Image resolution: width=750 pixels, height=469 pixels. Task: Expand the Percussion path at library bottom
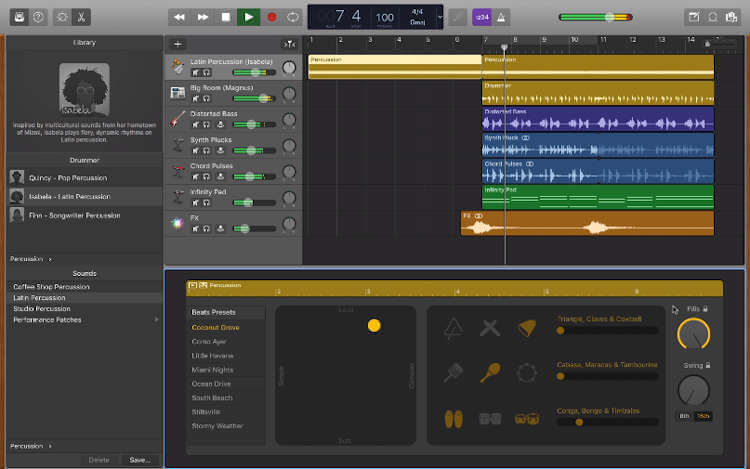click(31, 446)
